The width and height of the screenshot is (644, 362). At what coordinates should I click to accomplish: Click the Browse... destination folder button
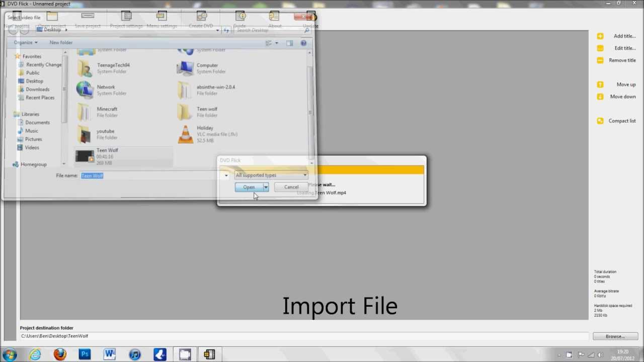(x=615, y=336)
